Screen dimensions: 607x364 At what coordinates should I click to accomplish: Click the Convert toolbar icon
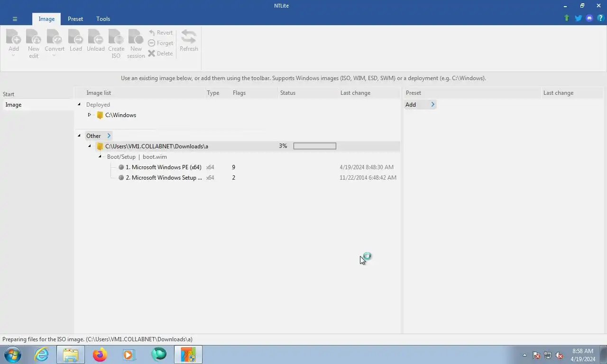[x=54, y=37]
